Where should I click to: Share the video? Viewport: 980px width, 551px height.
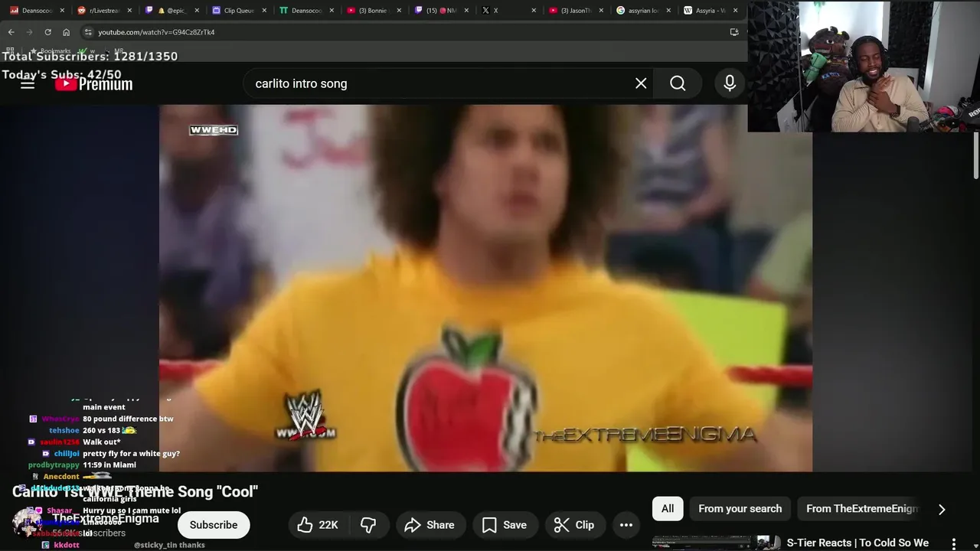coord(430,525)
